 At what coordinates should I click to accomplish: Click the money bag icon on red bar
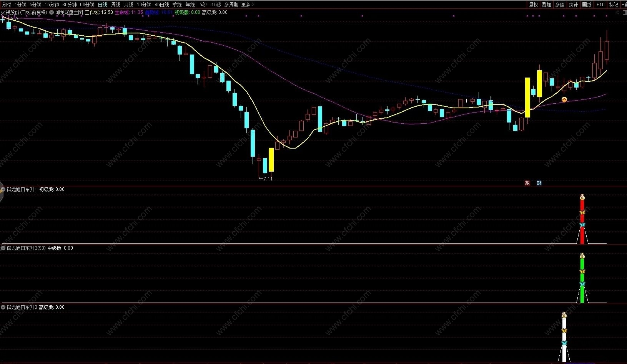[x=582, y=197]
